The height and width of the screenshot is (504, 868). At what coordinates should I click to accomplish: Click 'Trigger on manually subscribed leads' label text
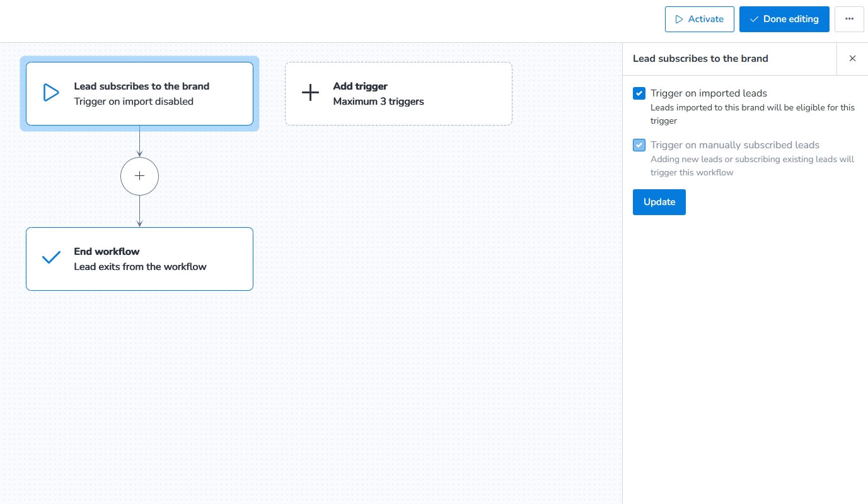click(734, 145)
